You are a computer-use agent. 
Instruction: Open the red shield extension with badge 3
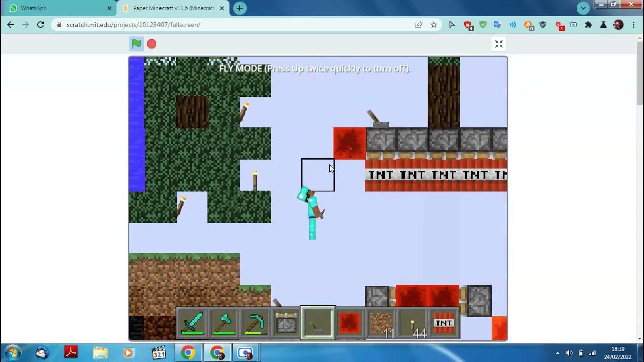pyautogui.click(x=559, y=25)
